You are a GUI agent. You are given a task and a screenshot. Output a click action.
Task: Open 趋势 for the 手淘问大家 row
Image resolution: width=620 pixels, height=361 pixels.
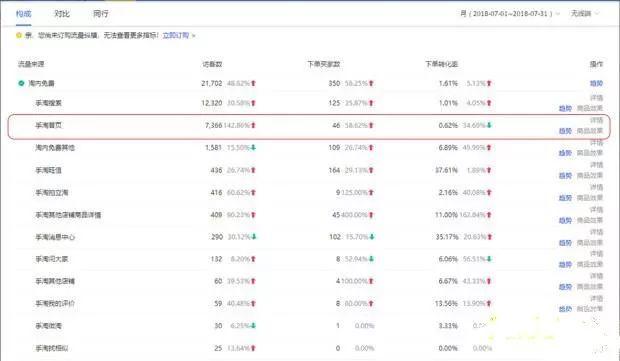565,264
